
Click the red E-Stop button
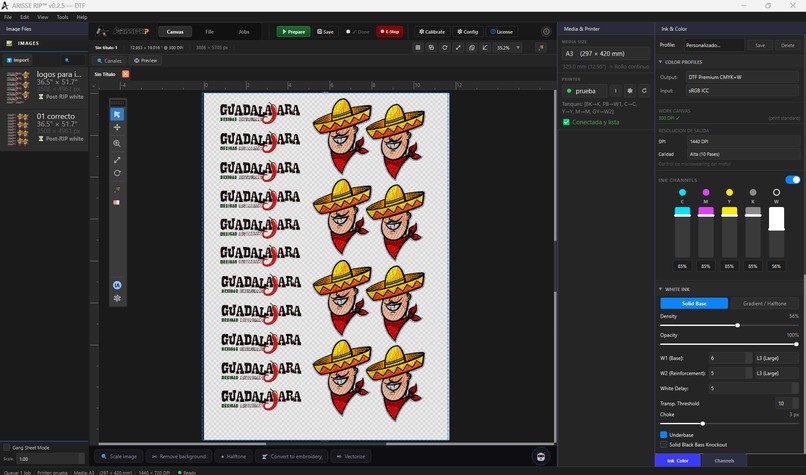tap(390, 32)
